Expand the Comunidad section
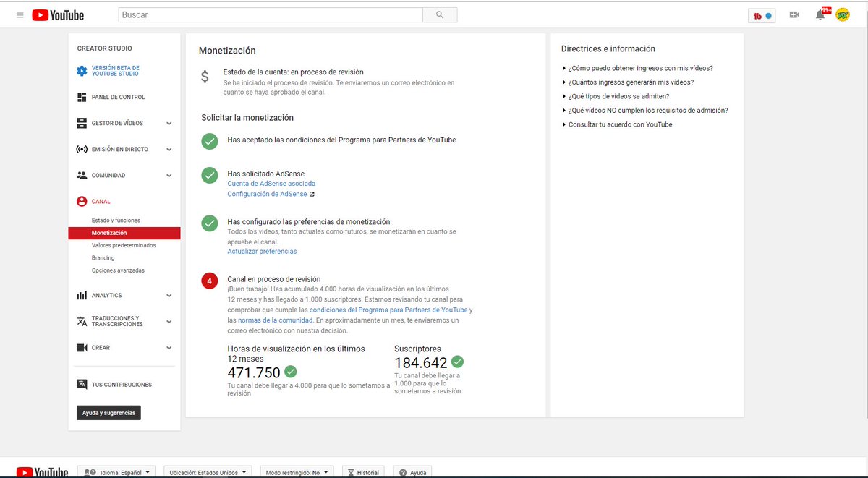The height and width of the screenshot is (478, 868). pyautogui.click(x=169, y=176)
